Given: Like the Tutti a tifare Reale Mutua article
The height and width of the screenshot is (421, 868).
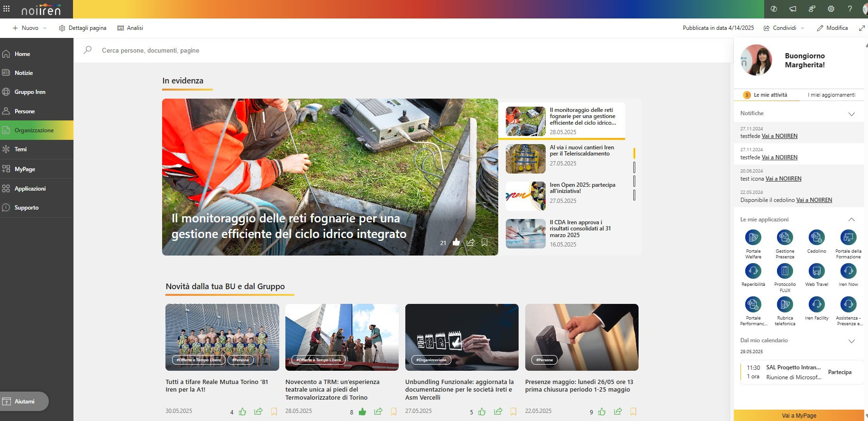Looking at the screenshot, I should [x=243, y=411].
